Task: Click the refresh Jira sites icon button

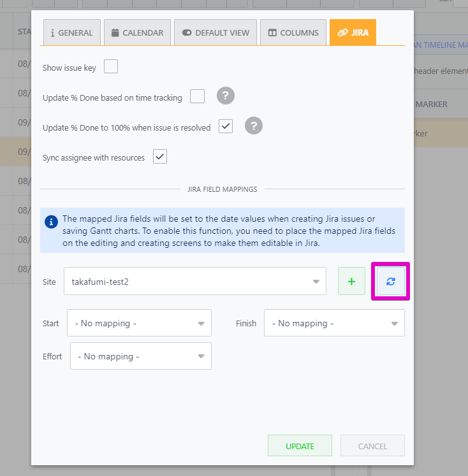Action: (390, 282)
